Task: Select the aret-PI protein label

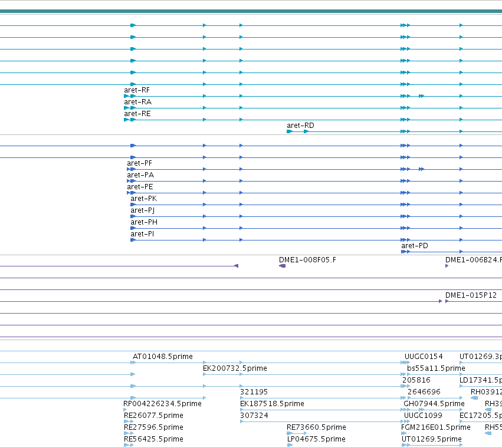Action: click(x=142, y=234)
